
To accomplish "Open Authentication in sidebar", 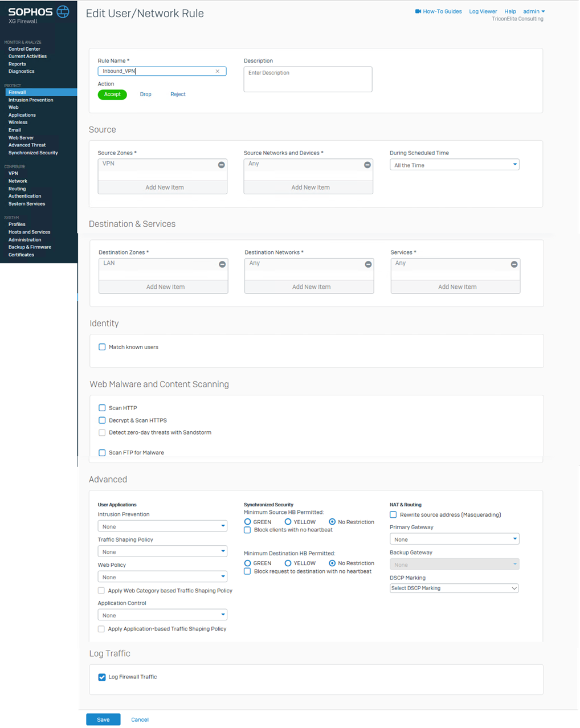I will [24, 196].
